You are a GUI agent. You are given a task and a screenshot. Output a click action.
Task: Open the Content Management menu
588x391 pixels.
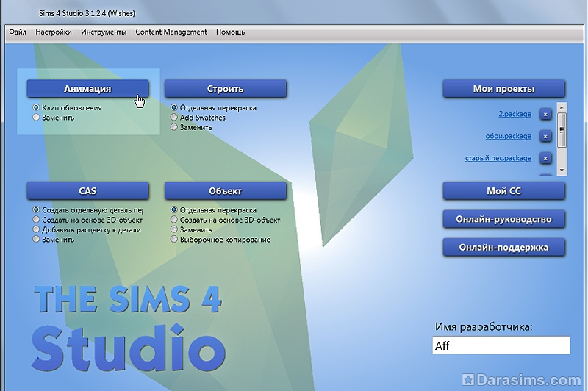point(171,32)
